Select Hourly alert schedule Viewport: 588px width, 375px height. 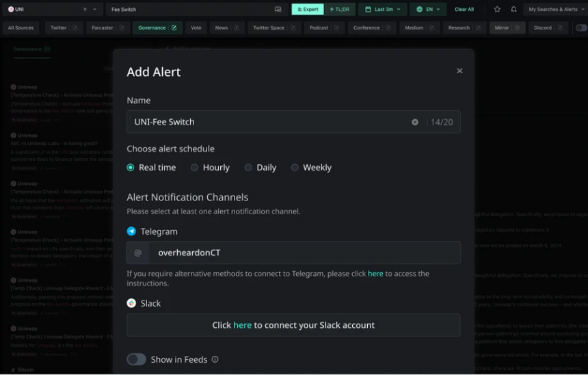194,168
